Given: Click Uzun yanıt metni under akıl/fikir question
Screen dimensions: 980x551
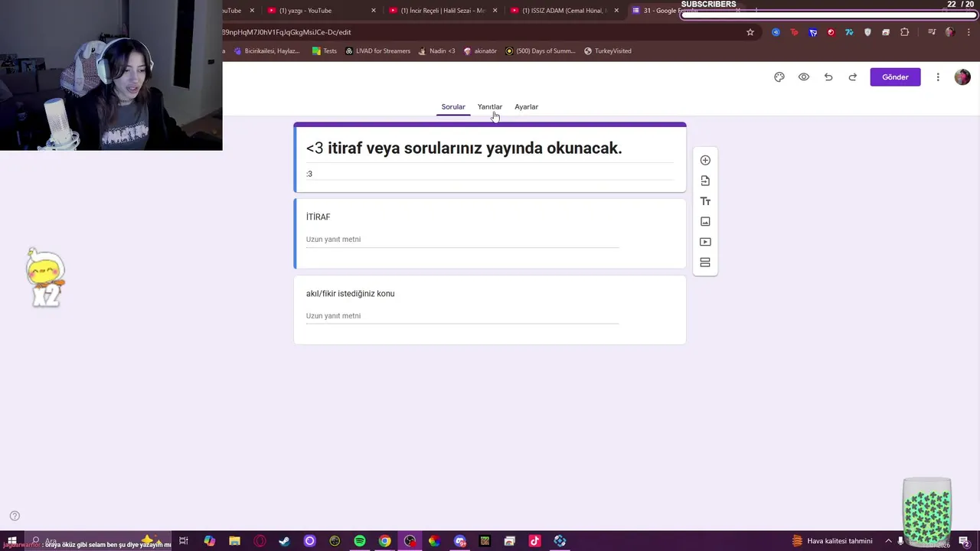Looking at the screenshot, I should [462, 316].
